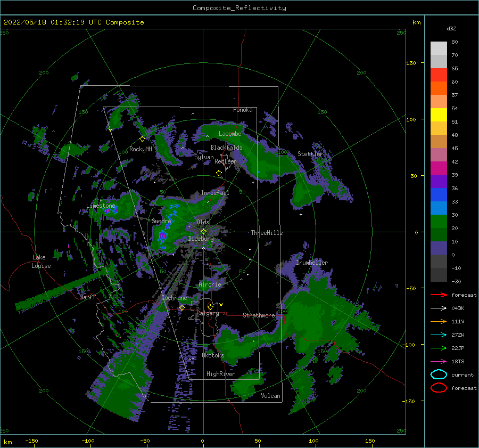Image resolution: width=479 pixels, height=448 pixels.
Task: Click the ThreeHills label
Action: click(267, 233)
